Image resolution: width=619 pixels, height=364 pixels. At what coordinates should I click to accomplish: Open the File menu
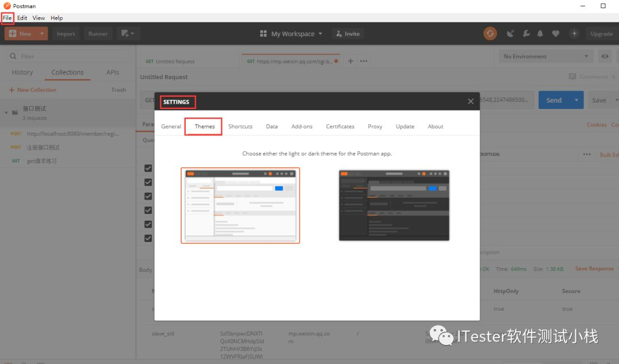(x=7, y=18)
